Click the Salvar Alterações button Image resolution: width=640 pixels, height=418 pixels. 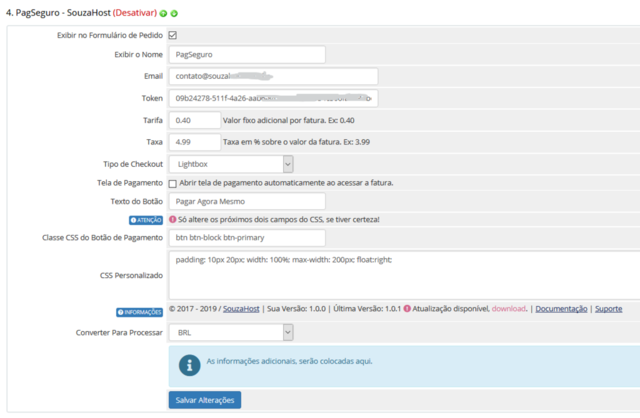tap(205, 400)
